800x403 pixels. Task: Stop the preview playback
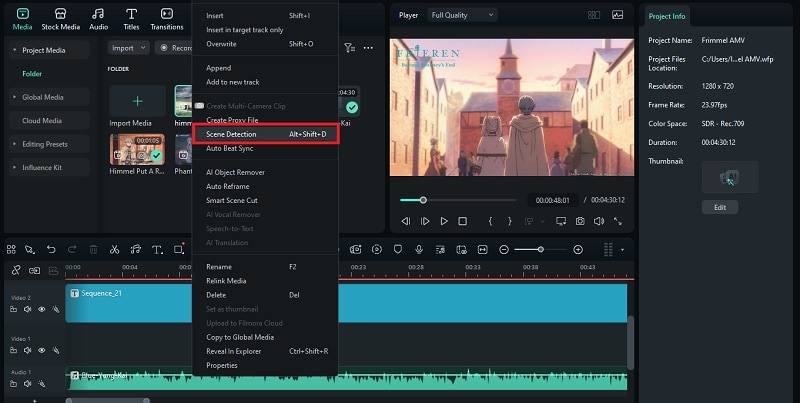coord(462,221)
